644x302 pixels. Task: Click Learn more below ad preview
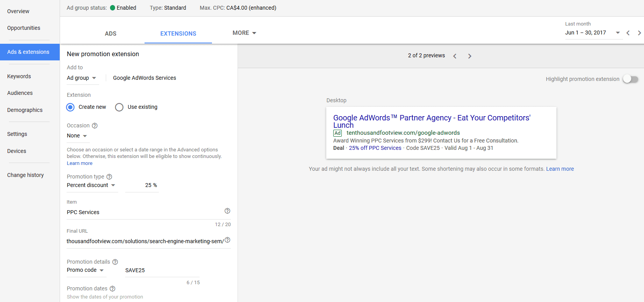pos(560,169)
